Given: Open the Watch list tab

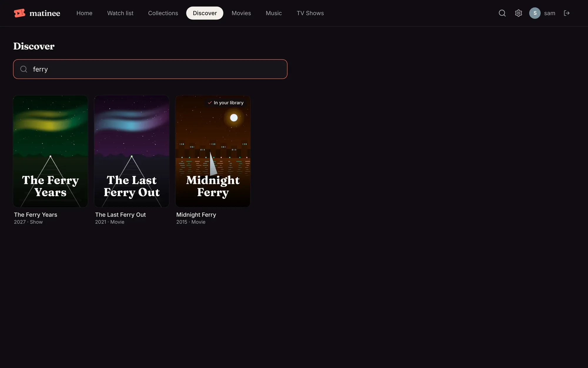Looking at the screenshot, I should click(x=120, y=13).
